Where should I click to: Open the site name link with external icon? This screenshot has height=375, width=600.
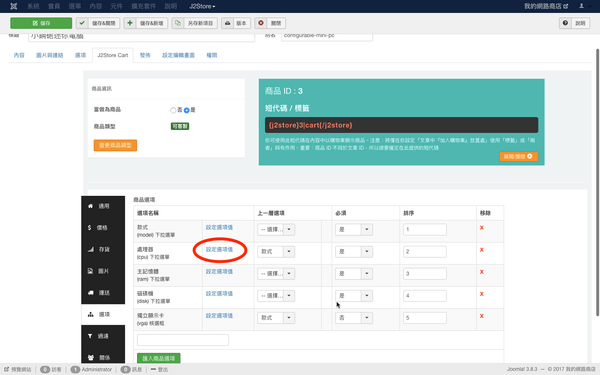546,6
